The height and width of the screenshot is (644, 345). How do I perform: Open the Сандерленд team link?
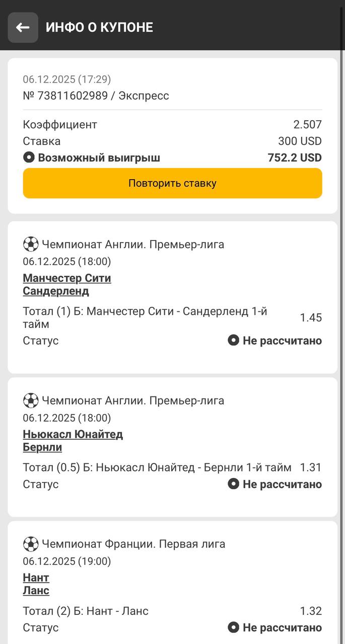[x=56, y=291]
